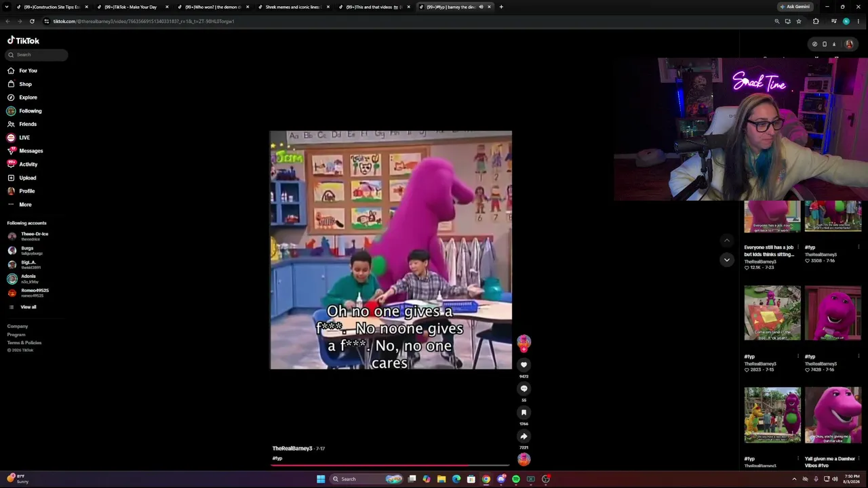The width and height of the screenshot is (868, 488).
Task: Open the creator avatar above like button
Action: tap(524, 342)
